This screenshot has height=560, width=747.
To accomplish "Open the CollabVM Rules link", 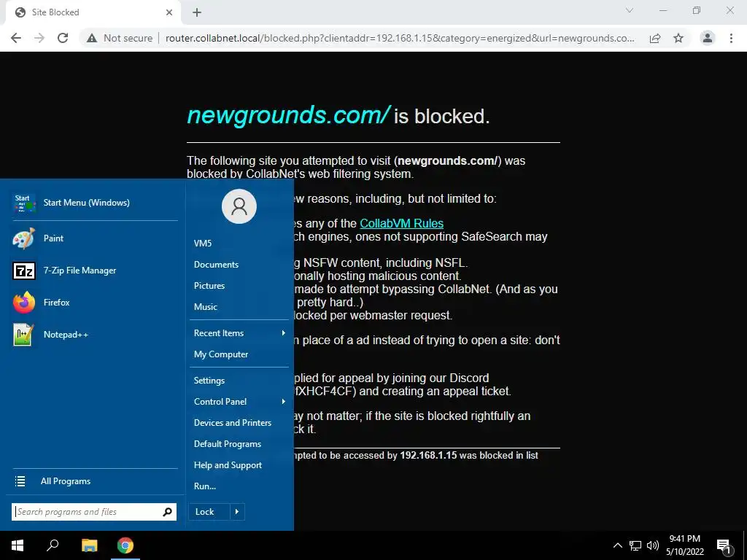I will [x=402, y=223].
